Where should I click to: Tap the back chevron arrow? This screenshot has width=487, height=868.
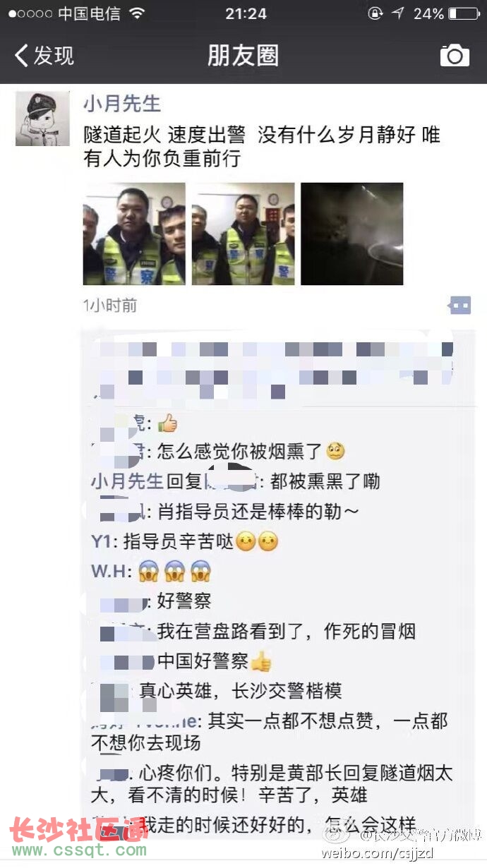[x=21, y=55]
